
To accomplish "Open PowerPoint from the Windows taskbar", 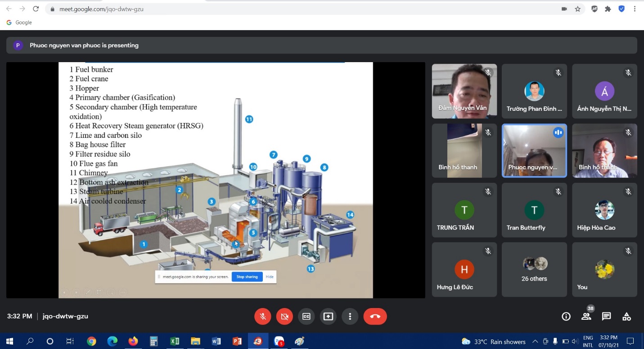I will 237,341.
